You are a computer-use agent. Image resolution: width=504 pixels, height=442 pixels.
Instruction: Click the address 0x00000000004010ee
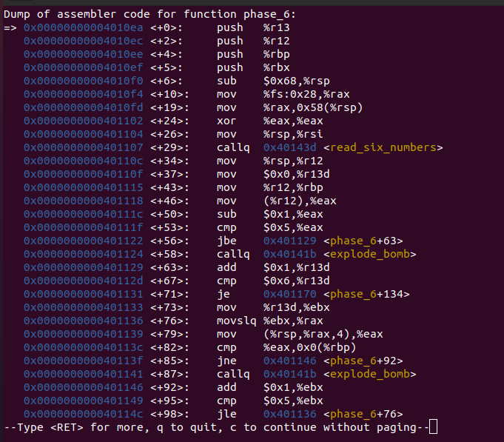pyautogui.click(x=83, y=54)
